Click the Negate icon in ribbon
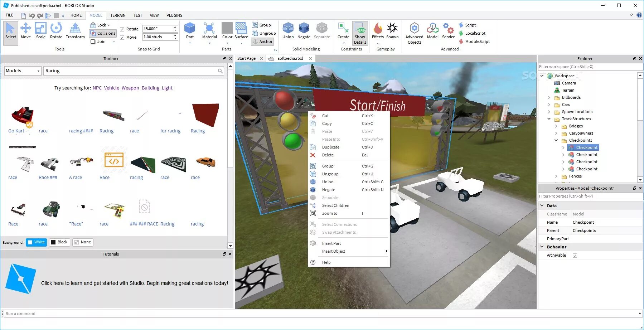Viewport: 644px width, 330px height. (x=304, y=31)
